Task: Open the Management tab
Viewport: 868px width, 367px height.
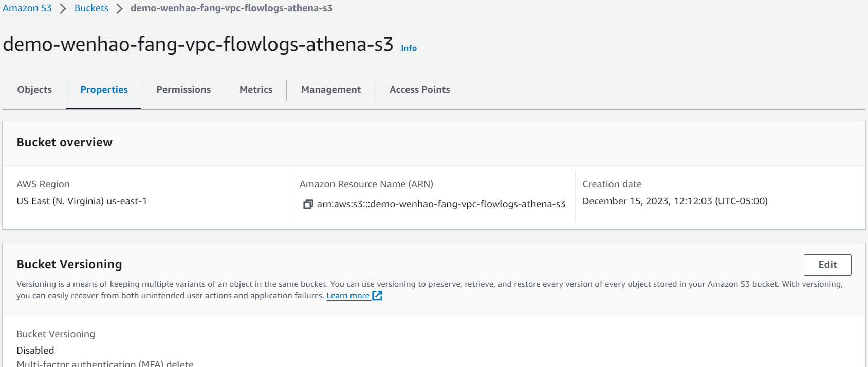Action: tap(331, 90)
